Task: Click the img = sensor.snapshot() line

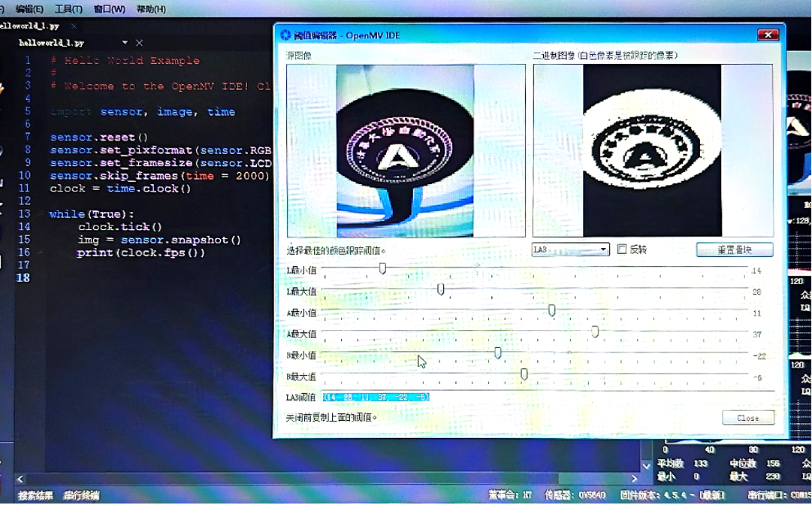Action: pos(159,240)
